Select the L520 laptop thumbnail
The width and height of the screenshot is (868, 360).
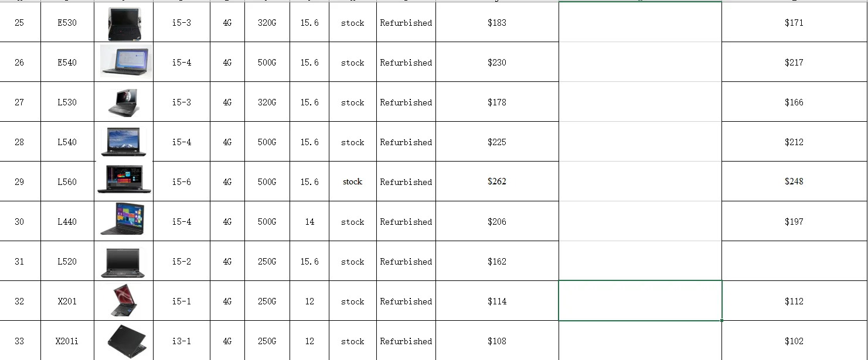pyautogui.click(x=122, y=262)
